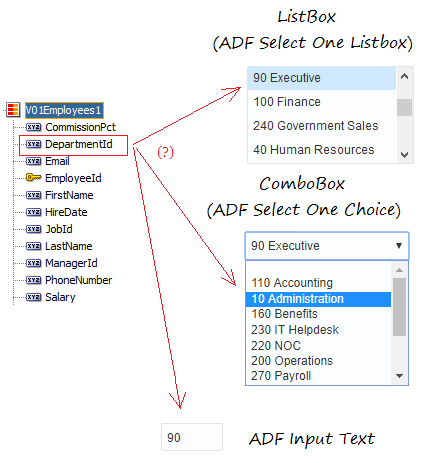Click the Salary attribute icon
Viewport: 439px width, 463px height.
pyautogui.click(x=33, y=297)
